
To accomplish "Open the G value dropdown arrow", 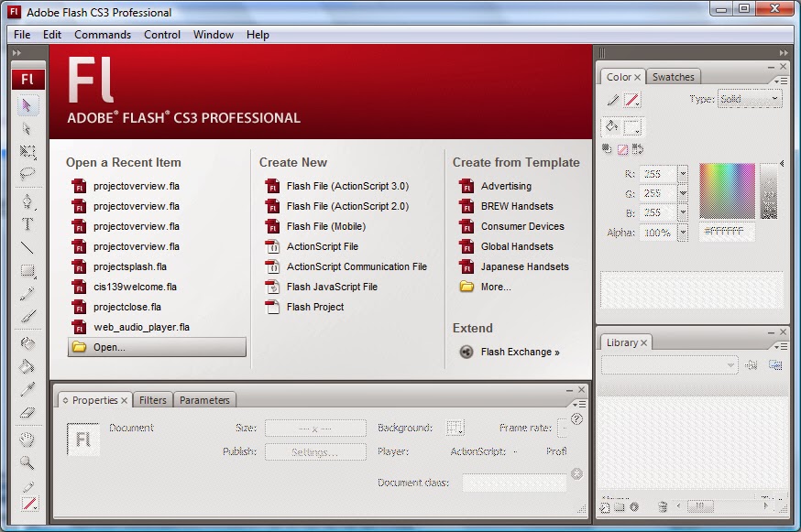I will click(x=683, y=193).
